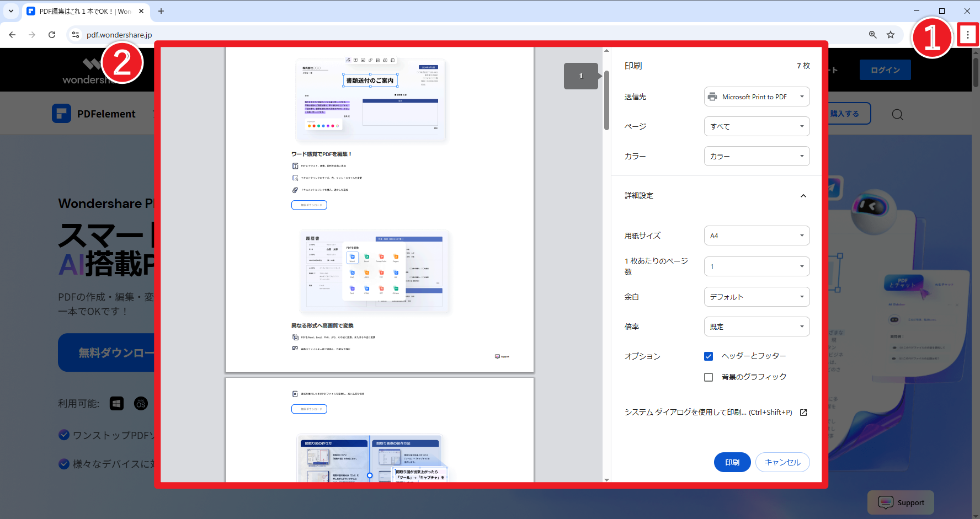Image resolution: width=980 pixels, height=519 pixels.
Task: Click the second page in print preview
Action: click(x=380, y=430)
